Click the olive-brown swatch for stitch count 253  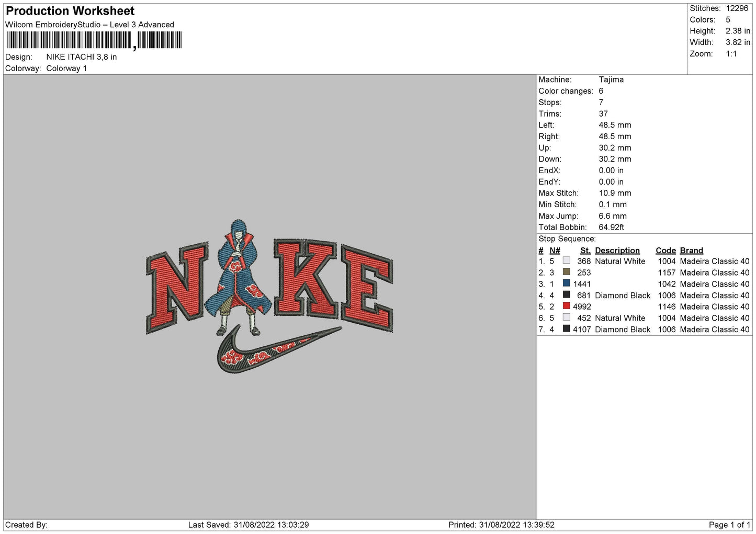click(x=566, y=272)
